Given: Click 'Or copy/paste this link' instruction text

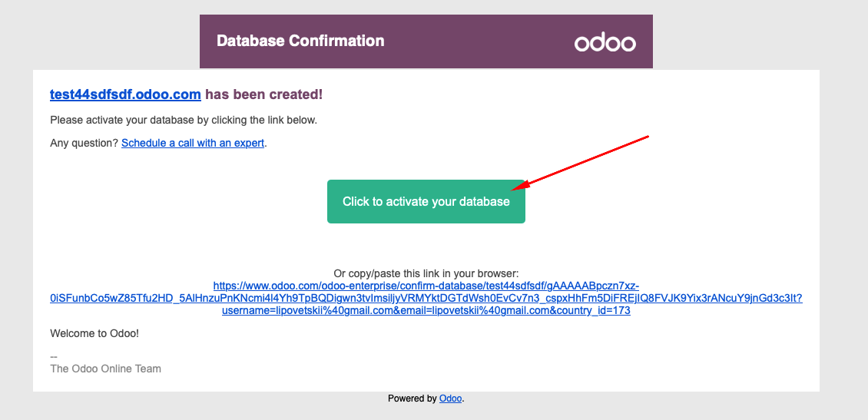Looking at the screenshot, I should [426, 273].
